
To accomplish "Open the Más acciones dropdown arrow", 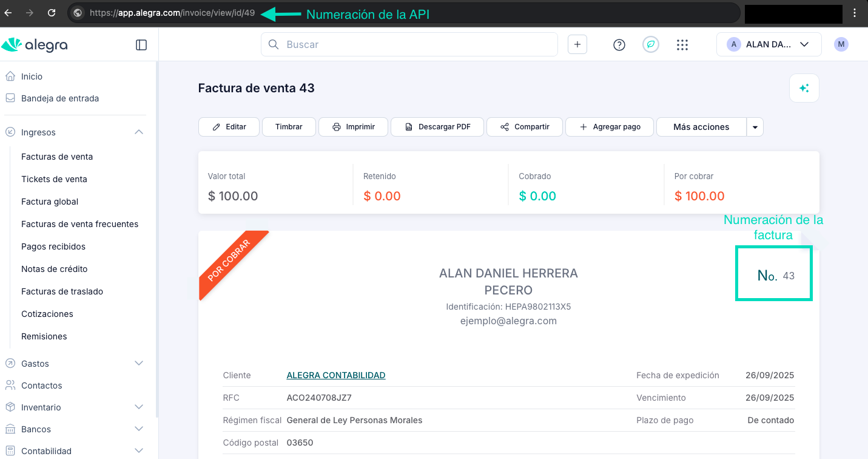I will (755, 127).
